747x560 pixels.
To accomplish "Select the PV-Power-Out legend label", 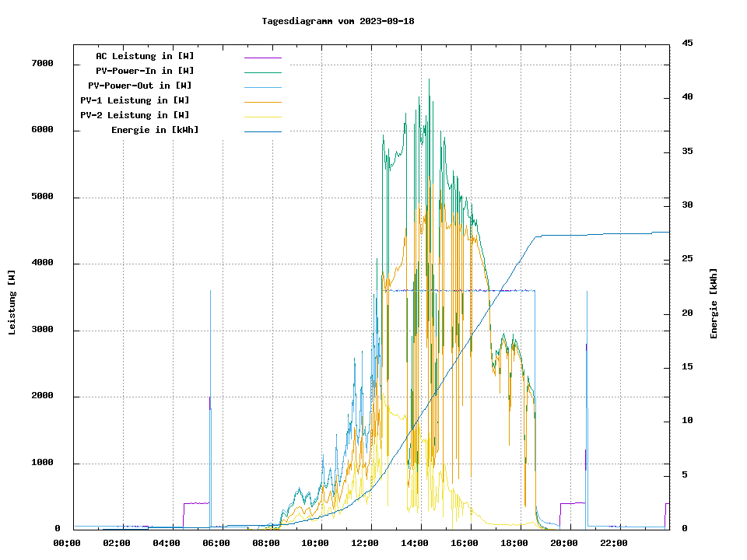I will point(140,86).
